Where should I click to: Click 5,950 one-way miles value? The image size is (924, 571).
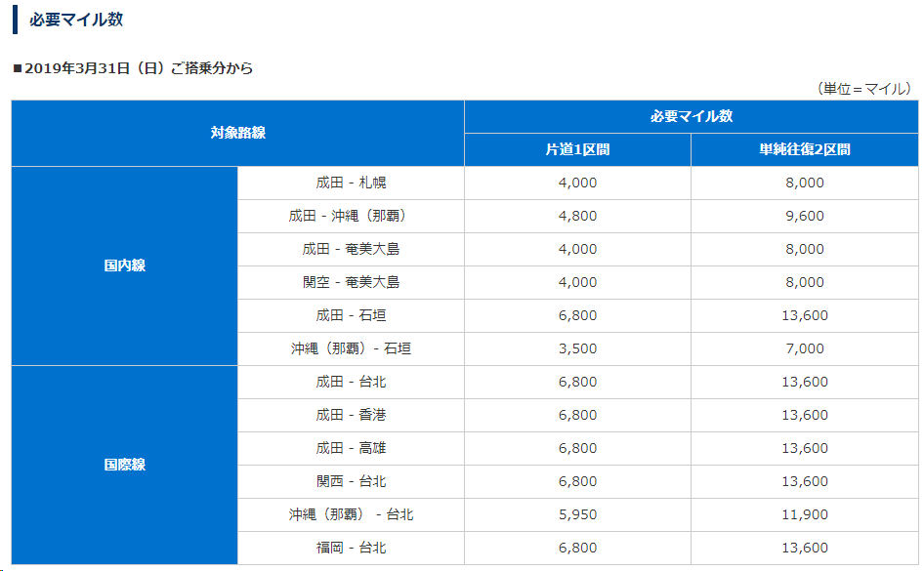coord(577,515)
